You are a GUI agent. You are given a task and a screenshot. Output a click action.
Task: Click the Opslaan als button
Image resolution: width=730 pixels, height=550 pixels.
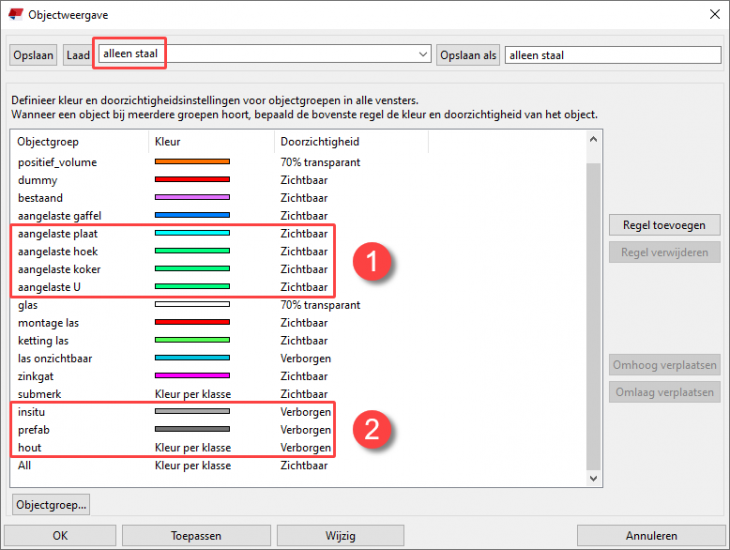click(x=468, y=55)
